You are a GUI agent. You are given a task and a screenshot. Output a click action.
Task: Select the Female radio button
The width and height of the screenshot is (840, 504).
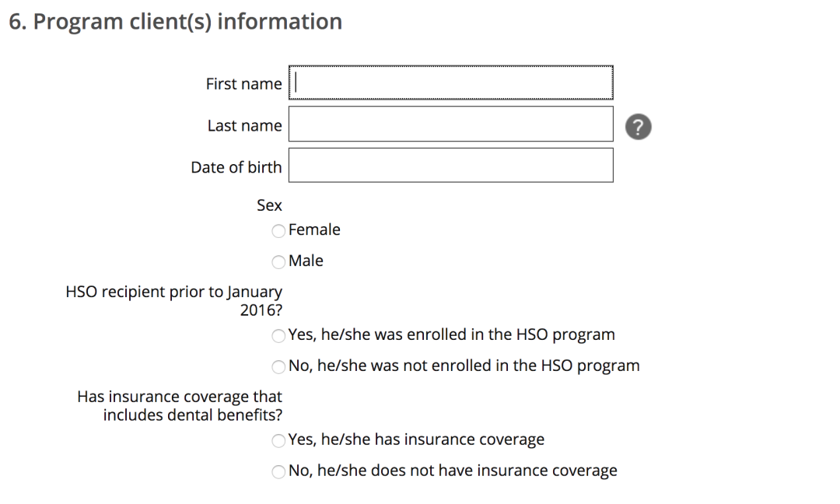point(278,231)
